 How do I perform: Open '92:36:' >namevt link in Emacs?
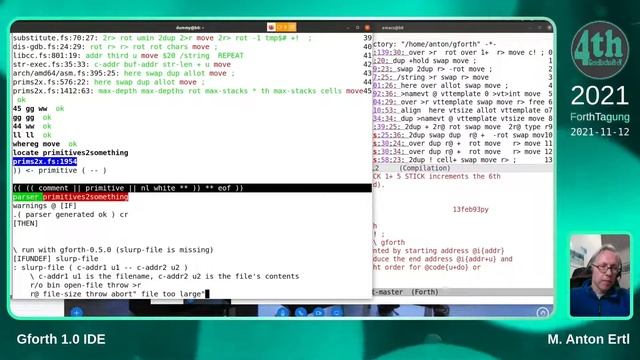[385, 94]
